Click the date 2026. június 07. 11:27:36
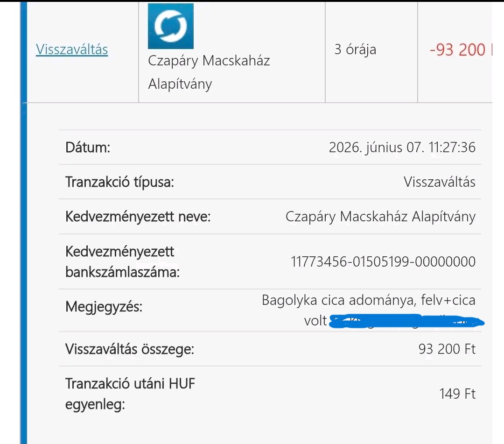This screenshot has height=444, width=504. pyautogui.click(x=402, y=148)
